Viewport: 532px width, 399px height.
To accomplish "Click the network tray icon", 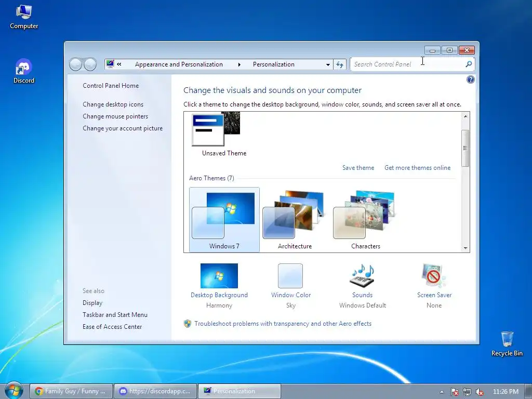I will click(x=467, y=392).
